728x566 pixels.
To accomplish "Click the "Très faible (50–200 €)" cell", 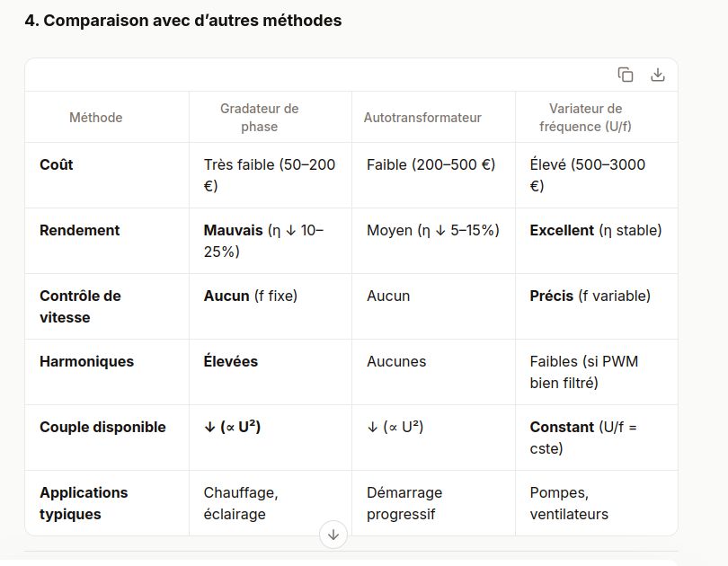I will pyautogui.click(x=269, y=175).
